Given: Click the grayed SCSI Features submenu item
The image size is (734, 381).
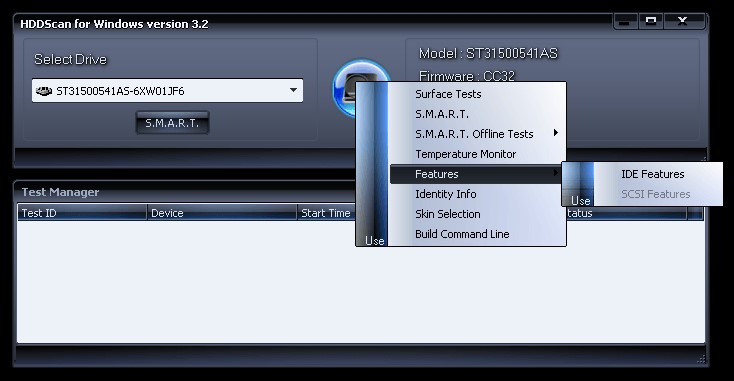Looking at the screenshot, I should pos(658,194).
